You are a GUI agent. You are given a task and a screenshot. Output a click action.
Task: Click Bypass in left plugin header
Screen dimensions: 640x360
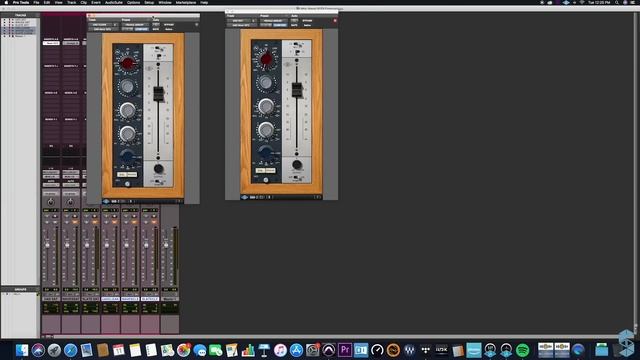coord(169,24)
